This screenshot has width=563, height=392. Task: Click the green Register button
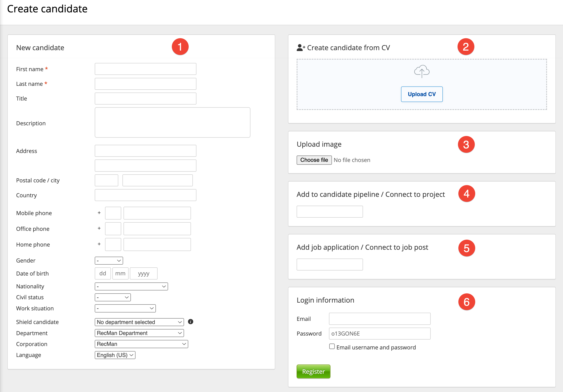tap(313, 371)
